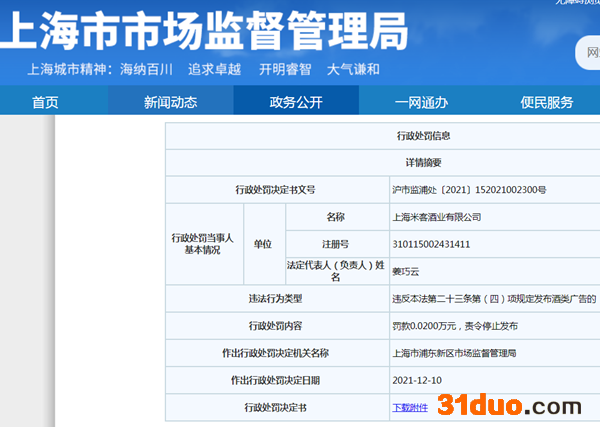Click the decision date 2021-12-10
Viewport: 600px width, 427px height.
tap(416, 380)
